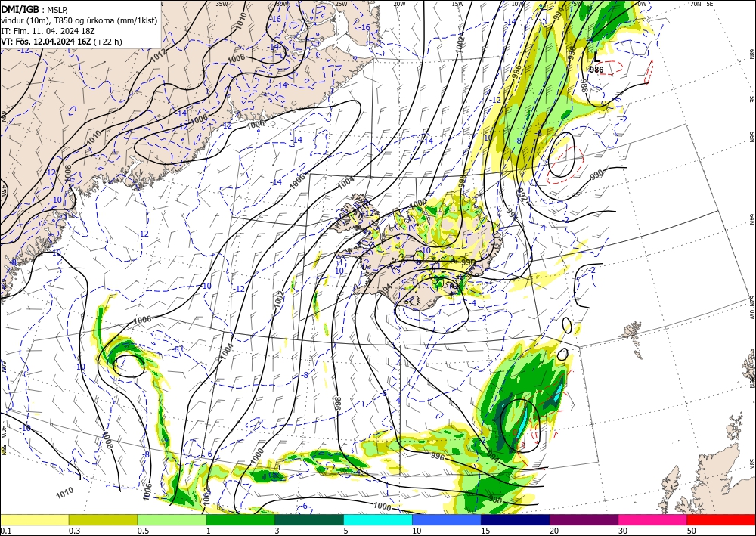The image size is (756, 536).
Task: Click the yellow 0.1–0.3 legend swatch
Action: pos(34,520)
